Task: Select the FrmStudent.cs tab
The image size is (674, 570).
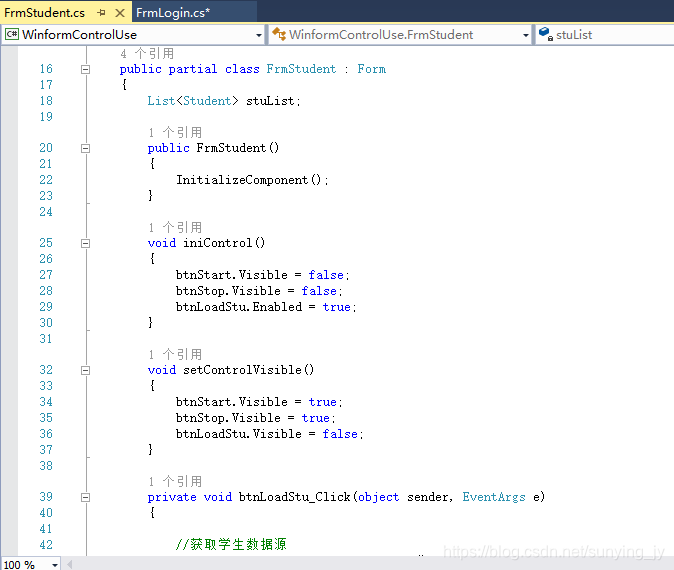Action: pos(44,12)
